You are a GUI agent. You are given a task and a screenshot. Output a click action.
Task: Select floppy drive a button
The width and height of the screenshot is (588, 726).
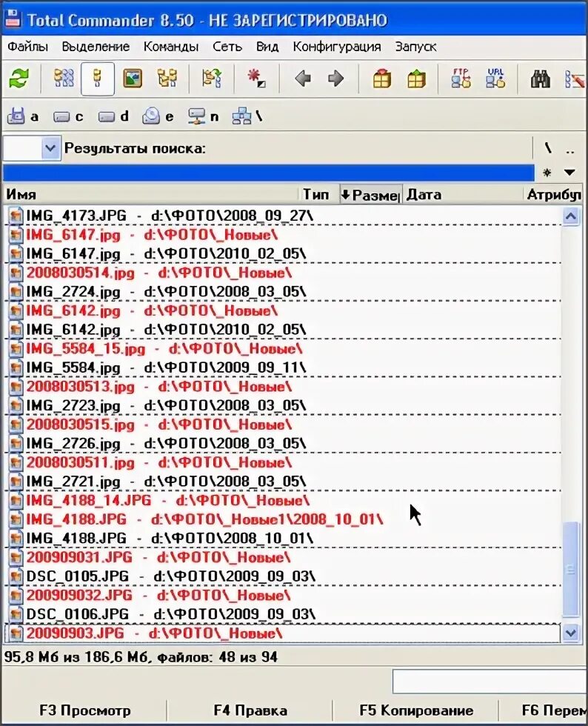coord(23,116)
